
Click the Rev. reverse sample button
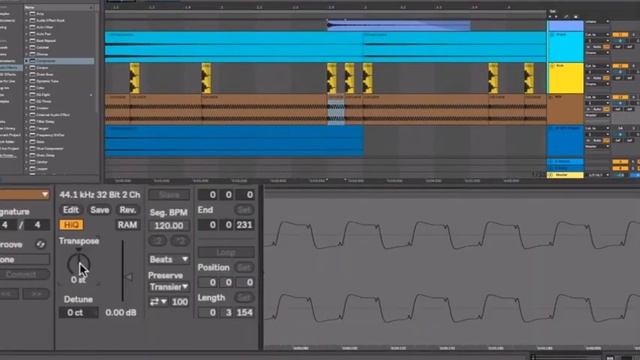(127, 210)
